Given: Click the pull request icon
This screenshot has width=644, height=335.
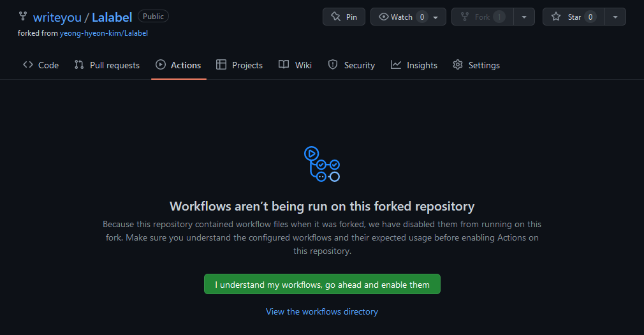Looking at the screenshot, I should pyautogui.click(x=79, y=64).
